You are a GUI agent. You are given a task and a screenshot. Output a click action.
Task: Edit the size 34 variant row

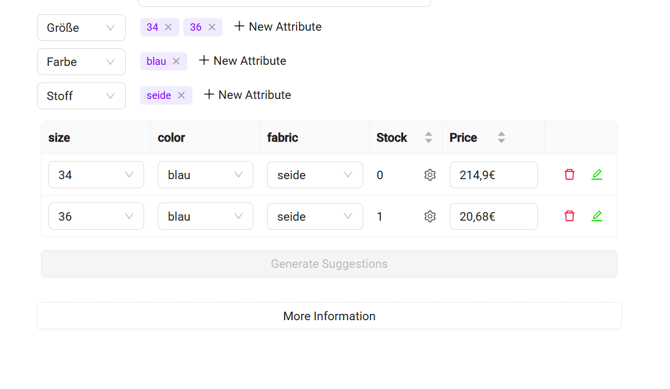[x=597, y=174]
